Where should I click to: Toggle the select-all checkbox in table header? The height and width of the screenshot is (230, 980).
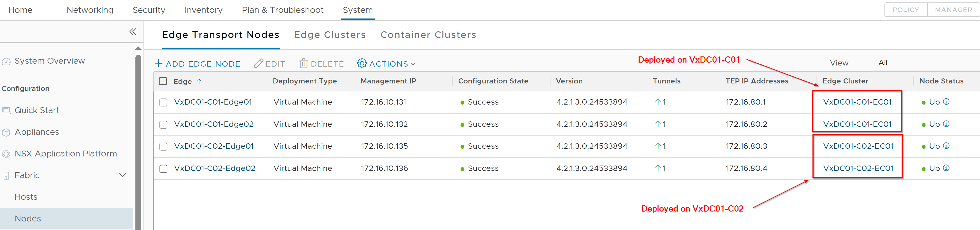163,81
